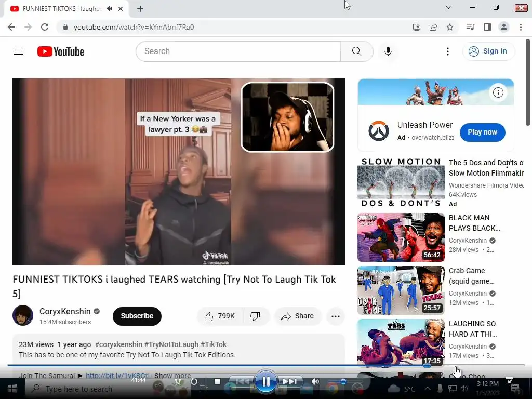Open the bit.ly Join The Samurai link
This screenshot has width=532, height=399.
click(119, 376)
